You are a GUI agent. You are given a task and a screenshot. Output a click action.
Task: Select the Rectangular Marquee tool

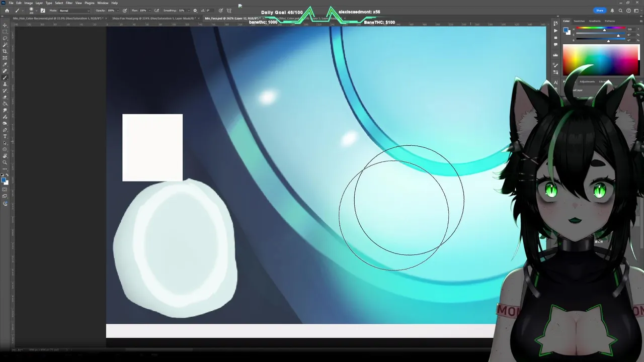[x=5, y=32]
